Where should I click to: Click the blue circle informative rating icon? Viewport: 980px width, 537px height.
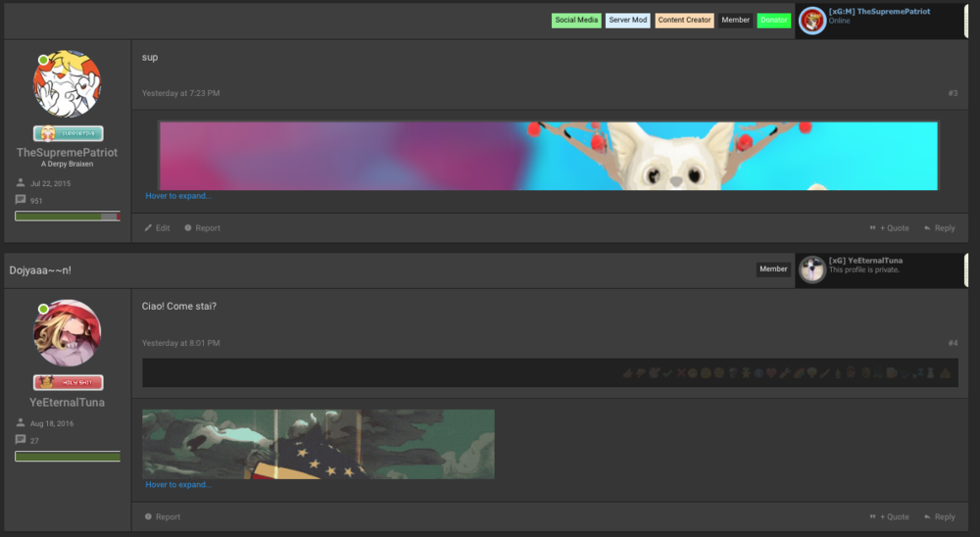pos(759,373)
